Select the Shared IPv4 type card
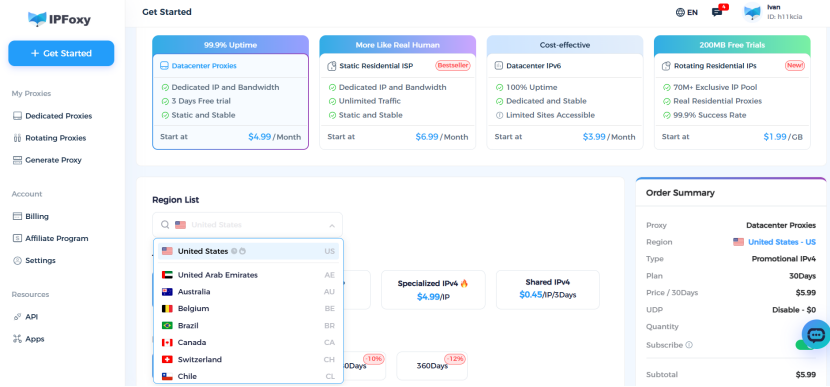The width and height of the screenshot is (830, 387). click(x=547, y=290)
